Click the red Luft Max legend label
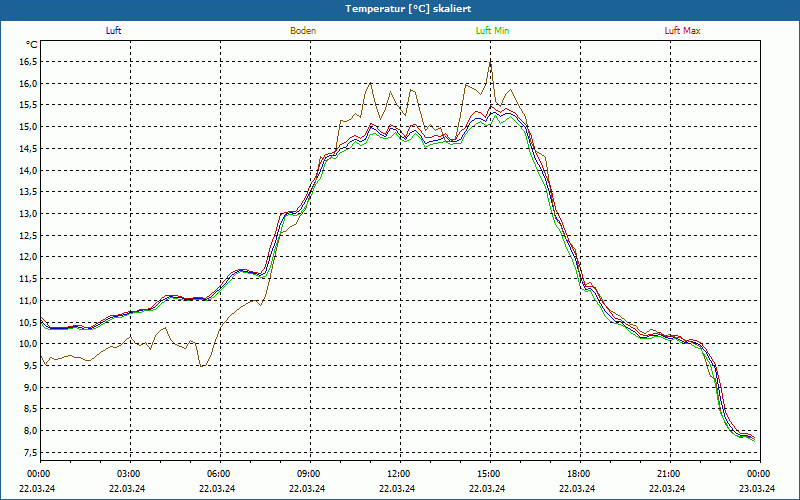The height and width of the screenshot is (500, 800). click(682, 31)
